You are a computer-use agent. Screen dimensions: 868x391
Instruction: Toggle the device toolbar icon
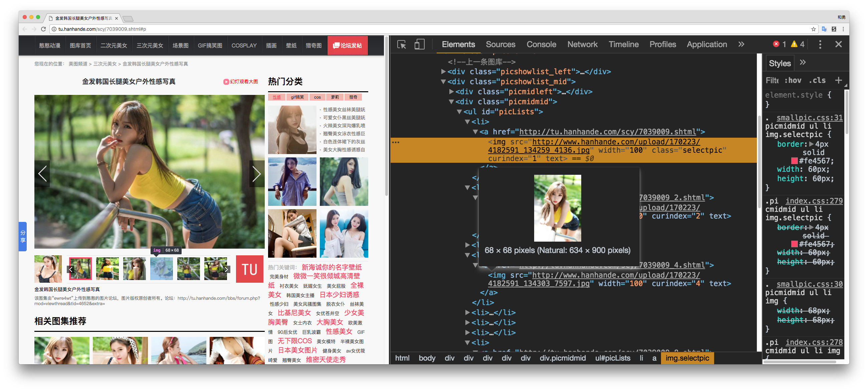pos(419,44)
